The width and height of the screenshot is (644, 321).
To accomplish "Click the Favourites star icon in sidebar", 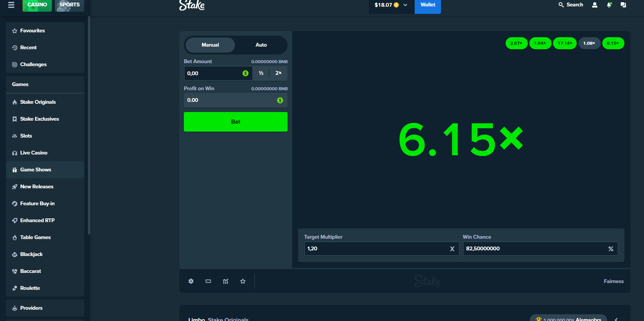I will tap(15, 31).
